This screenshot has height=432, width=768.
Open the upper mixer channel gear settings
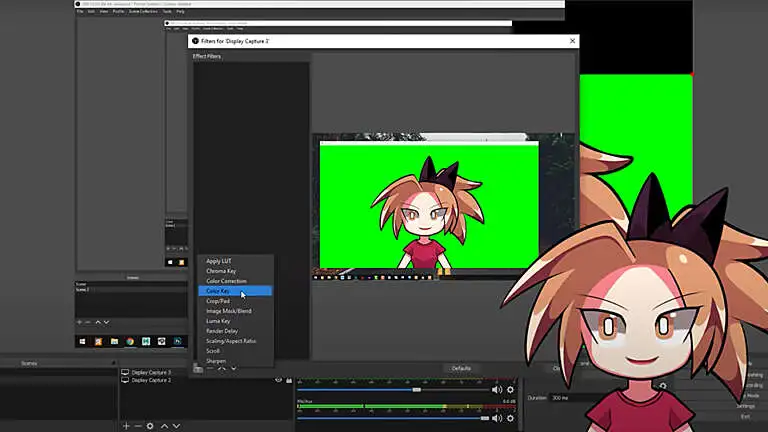(x=510, y=390)
